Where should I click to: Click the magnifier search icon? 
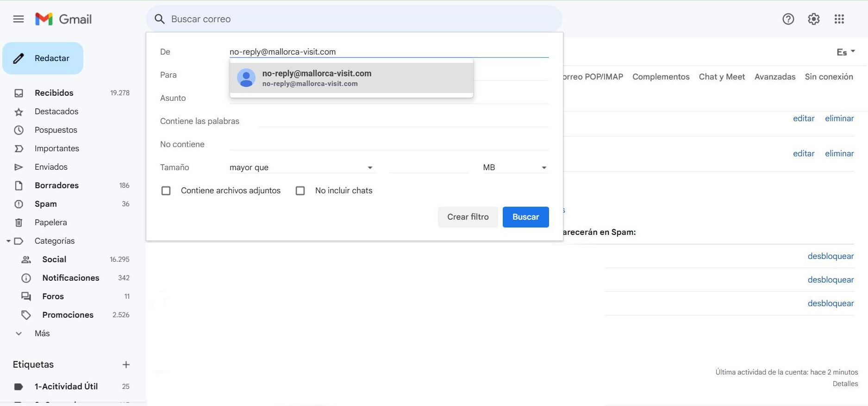coord(160,19)
